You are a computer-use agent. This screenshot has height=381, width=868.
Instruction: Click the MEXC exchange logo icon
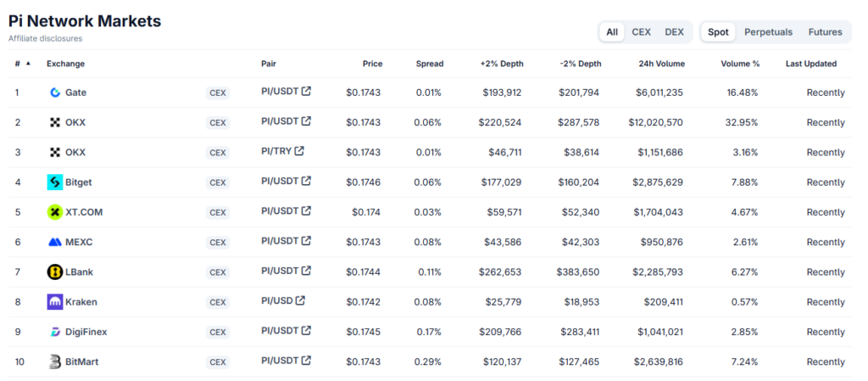pos(55,242)
